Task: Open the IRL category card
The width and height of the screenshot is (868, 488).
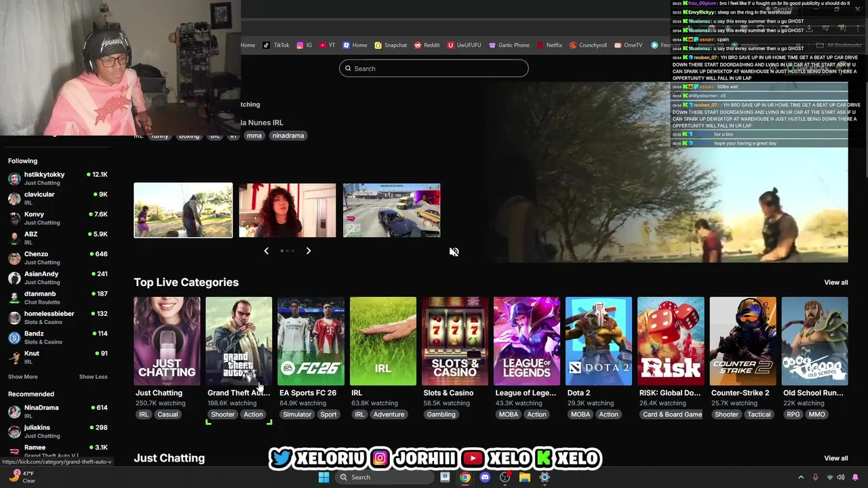Action: click(382, 341)
